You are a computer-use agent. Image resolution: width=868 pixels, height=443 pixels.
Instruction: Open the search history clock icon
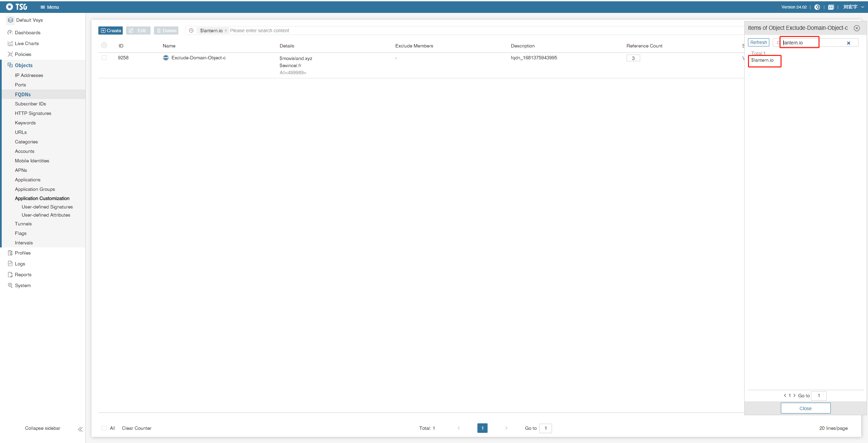191,31
